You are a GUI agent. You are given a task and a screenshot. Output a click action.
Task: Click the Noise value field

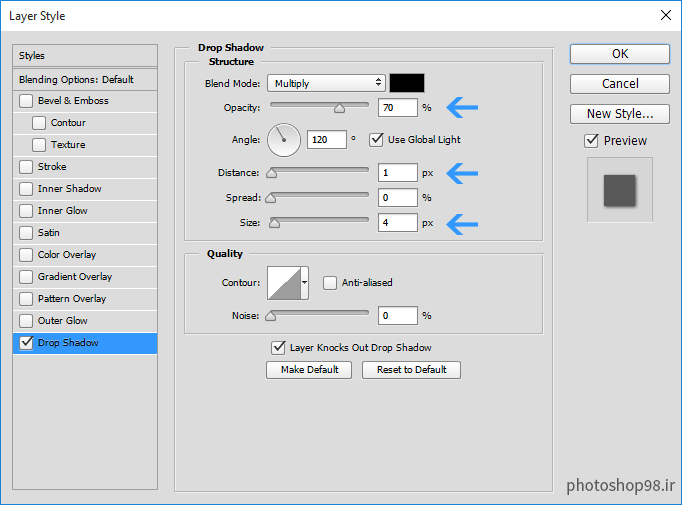point(398,315)
